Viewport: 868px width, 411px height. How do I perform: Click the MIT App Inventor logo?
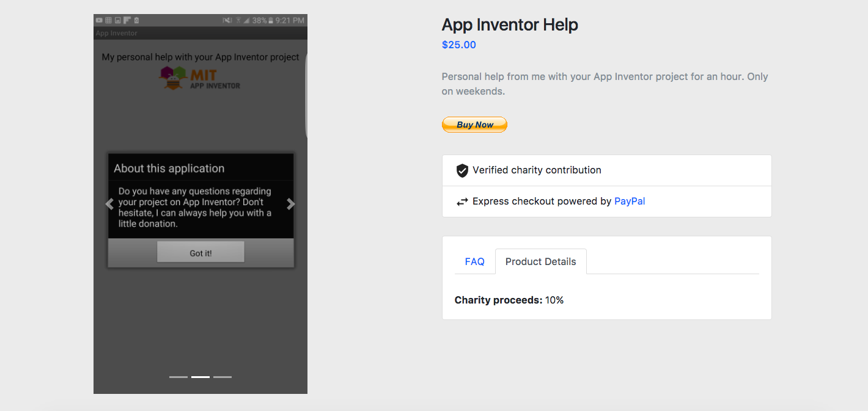[199, 78]
